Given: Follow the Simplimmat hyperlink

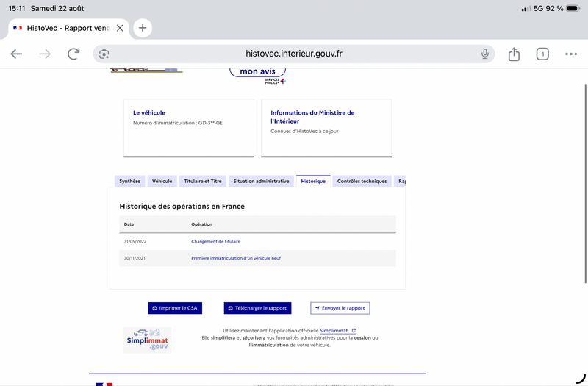Looking at the screenshot, I should pos(337,330).
